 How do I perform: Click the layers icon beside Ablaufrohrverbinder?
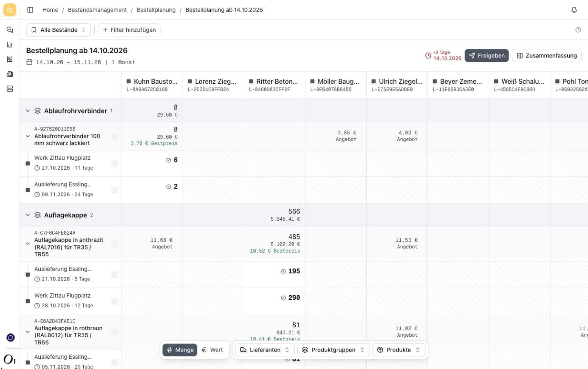point(37,111)
